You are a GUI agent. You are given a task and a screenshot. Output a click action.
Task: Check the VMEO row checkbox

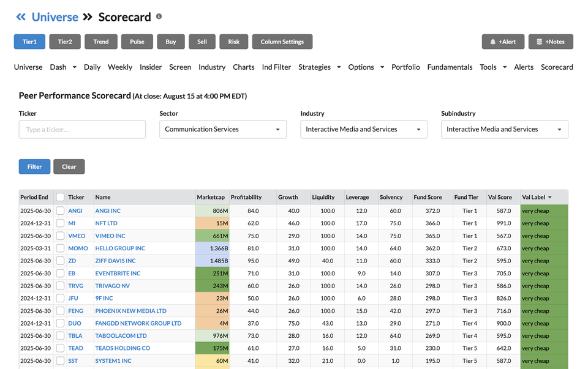60,236
